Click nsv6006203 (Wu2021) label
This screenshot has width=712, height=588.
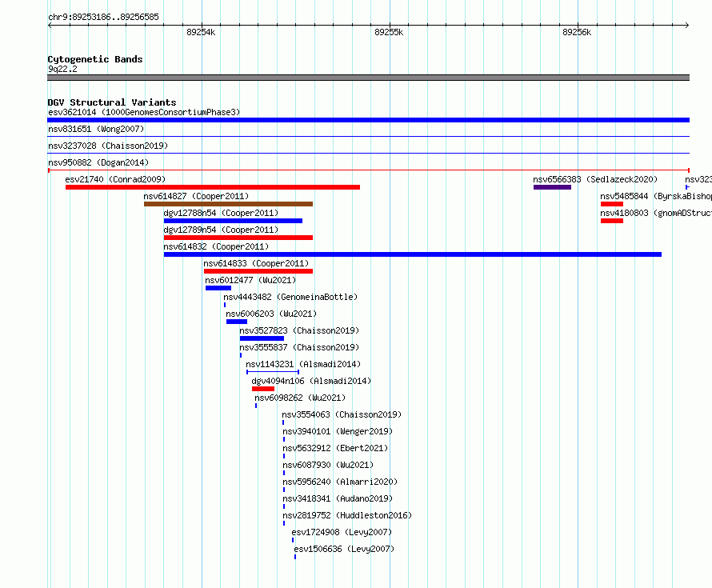(x=271, y=314)
